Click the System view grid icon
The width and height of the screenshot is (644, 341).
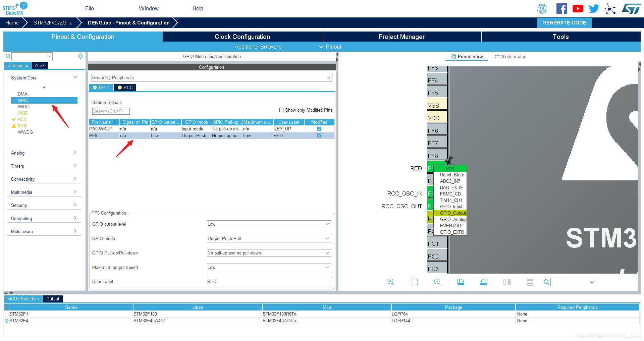click(497, 56)
